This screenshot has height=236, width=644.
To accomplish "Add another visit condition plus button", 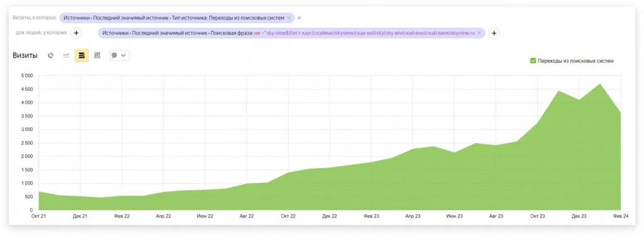I will (494, 33).
